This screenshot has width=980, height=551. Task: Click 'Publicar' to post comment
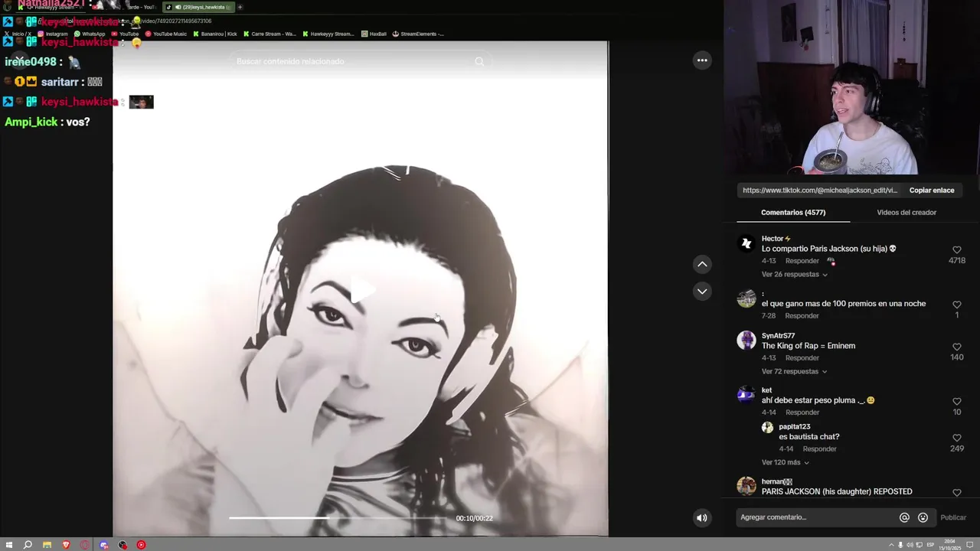coord(953,517)
